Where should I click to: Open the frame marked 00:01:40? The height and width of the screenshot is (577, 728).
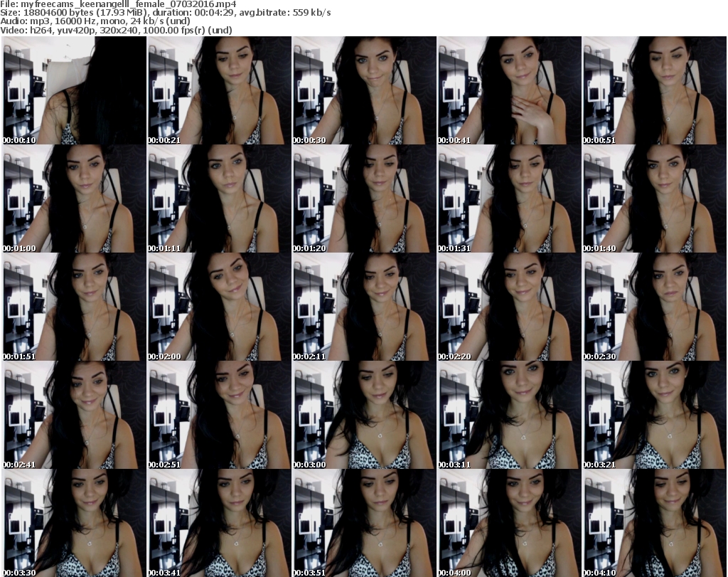click(654, 199)
